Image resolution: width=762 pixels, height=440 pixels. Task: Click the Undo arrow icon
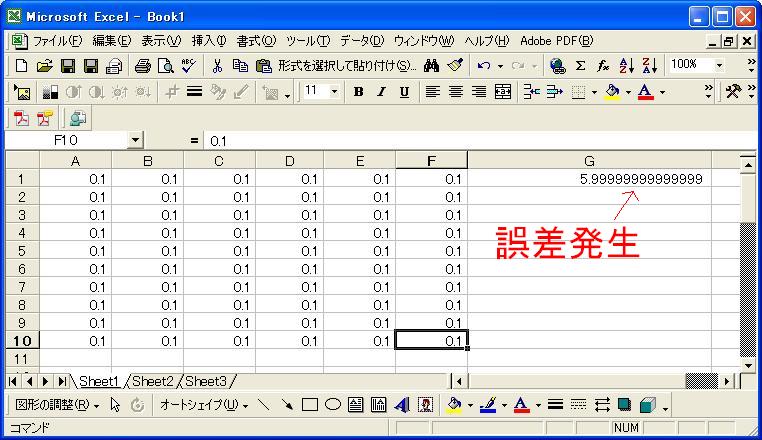484,65
